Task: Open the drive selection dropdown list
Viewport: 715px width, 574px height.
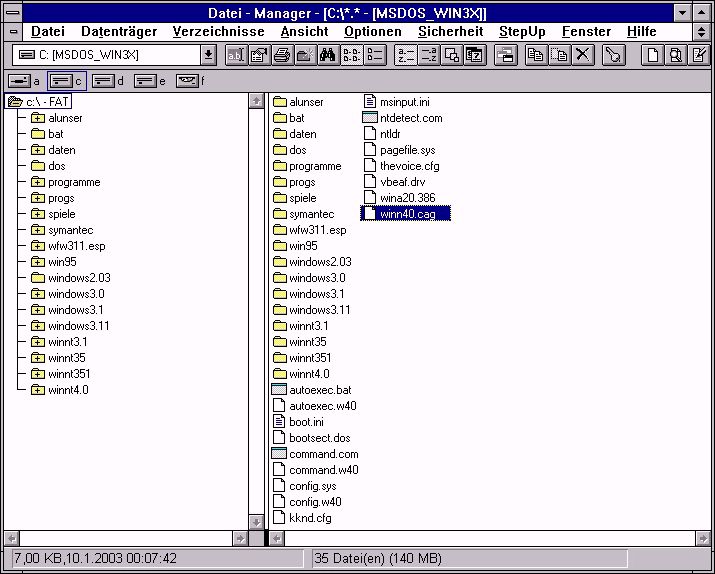Action: [208, 55]
